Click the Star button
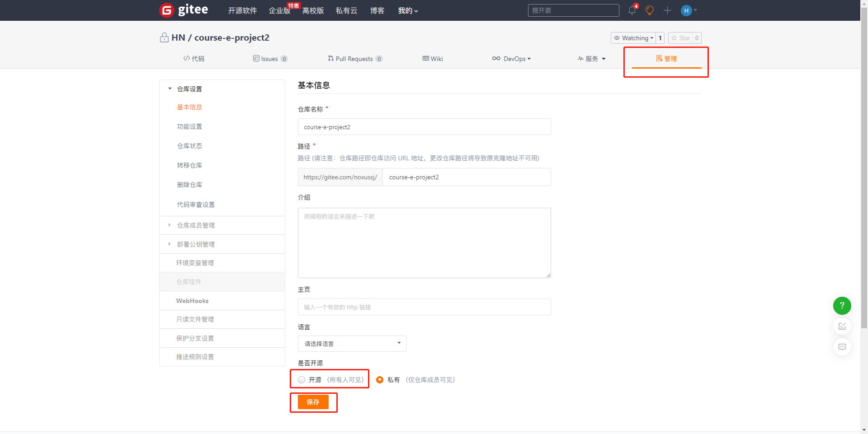868x434 pixels. [x=680, y=38]
